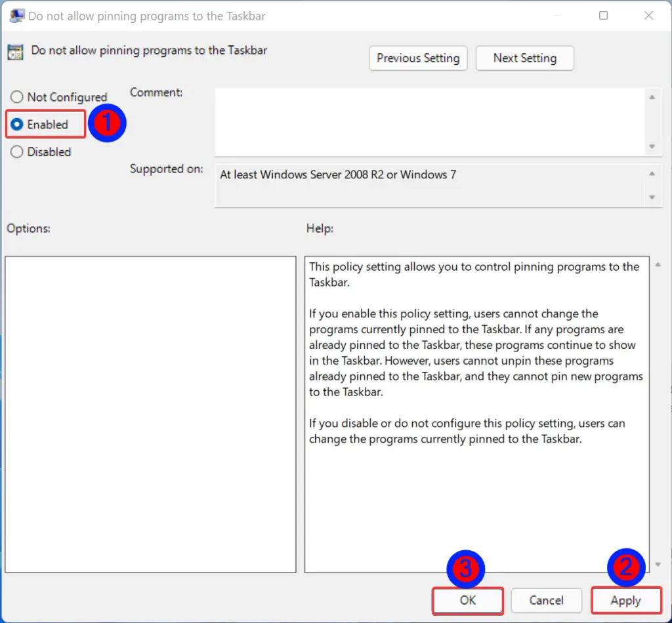
Task: Select the Enabled radio button
Action: pyautogui.click(x=16, y=123)
